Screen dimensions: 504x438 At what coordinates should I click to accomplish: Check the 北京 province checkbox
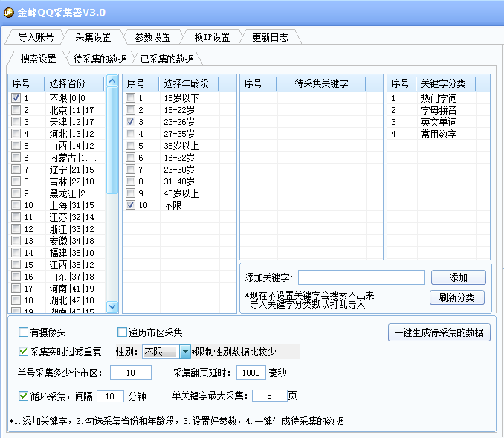(16, 109)
